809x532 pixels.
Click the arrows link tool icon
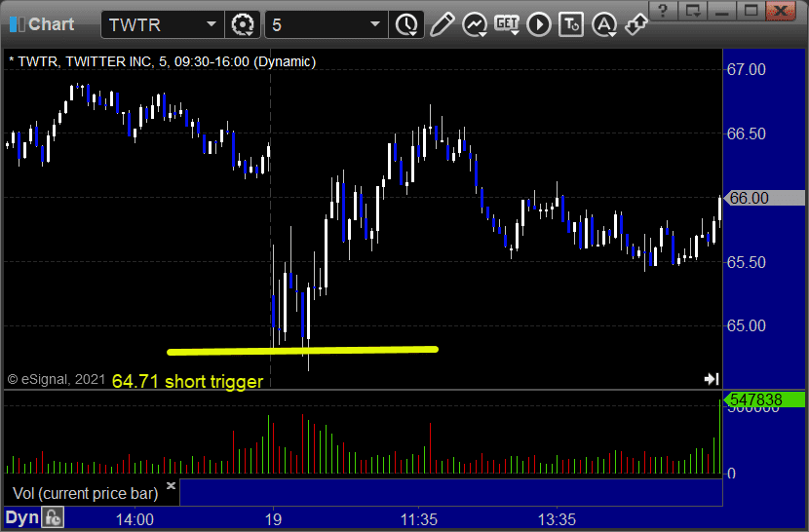pos(636,24)
